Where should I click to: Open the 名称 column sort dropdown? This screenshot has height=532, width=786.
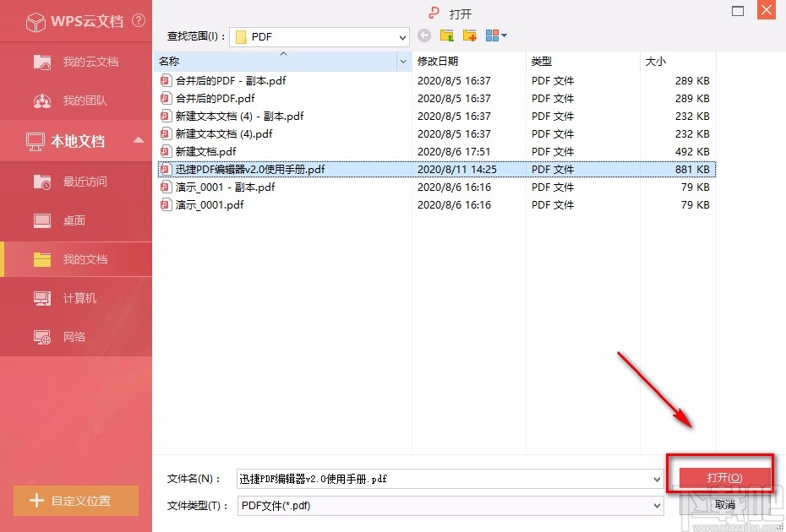tap(403, 62)
